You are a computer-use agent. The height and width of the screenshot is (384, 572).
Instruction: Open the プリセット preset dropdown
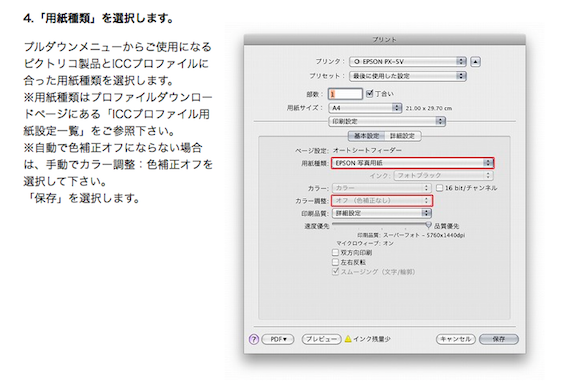(x=408, y=76)
